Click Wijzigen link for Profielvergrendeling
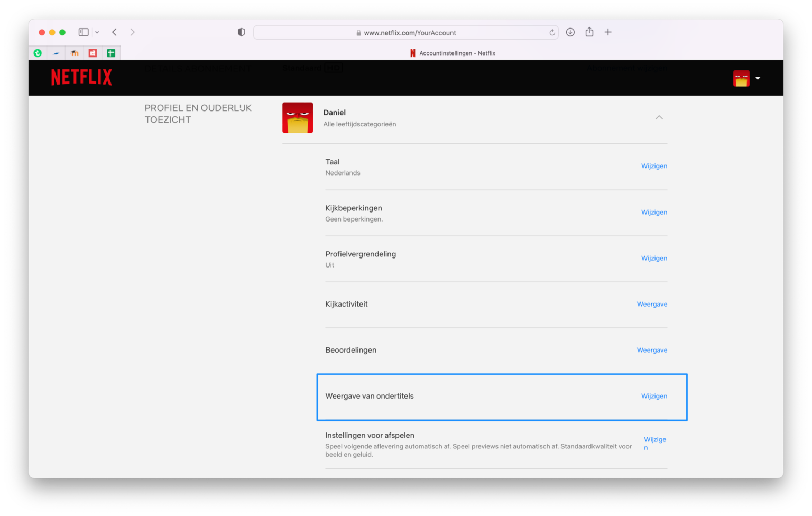The image size is (812, 516). click(654, 258)
